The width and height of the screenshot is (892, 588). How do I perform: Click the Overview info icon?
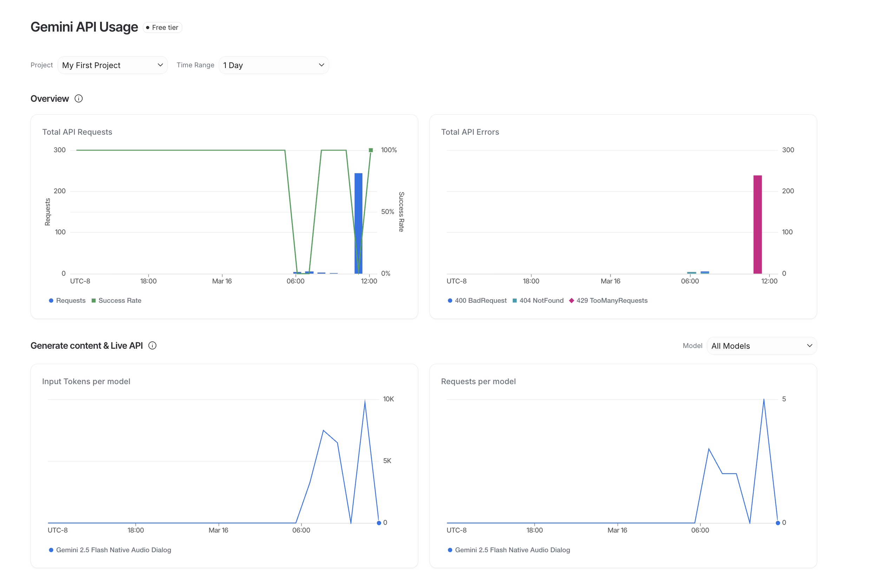click(78, 99)
